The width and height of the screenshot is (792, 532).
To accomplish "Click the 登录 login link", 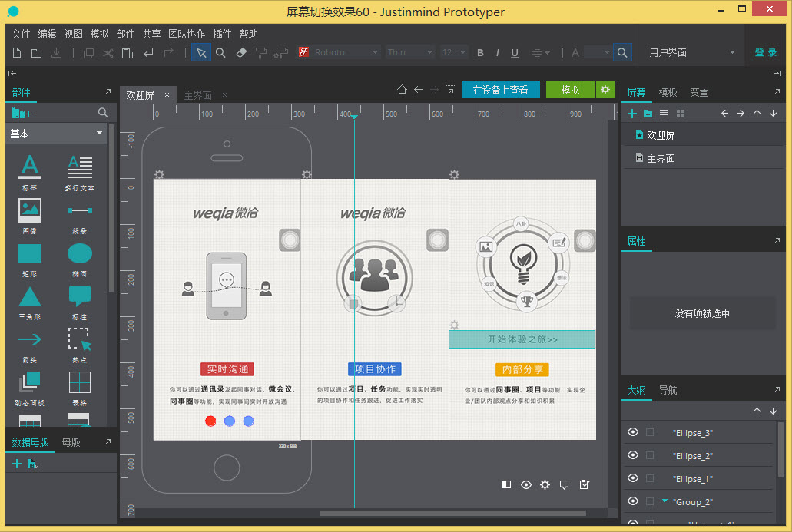I will [x=766, y=52].
